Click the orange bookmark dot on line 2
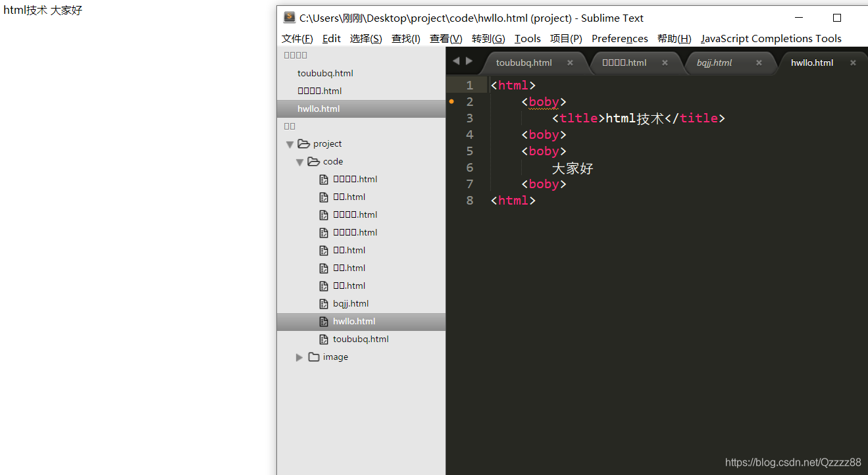 [x=451, y=101]
